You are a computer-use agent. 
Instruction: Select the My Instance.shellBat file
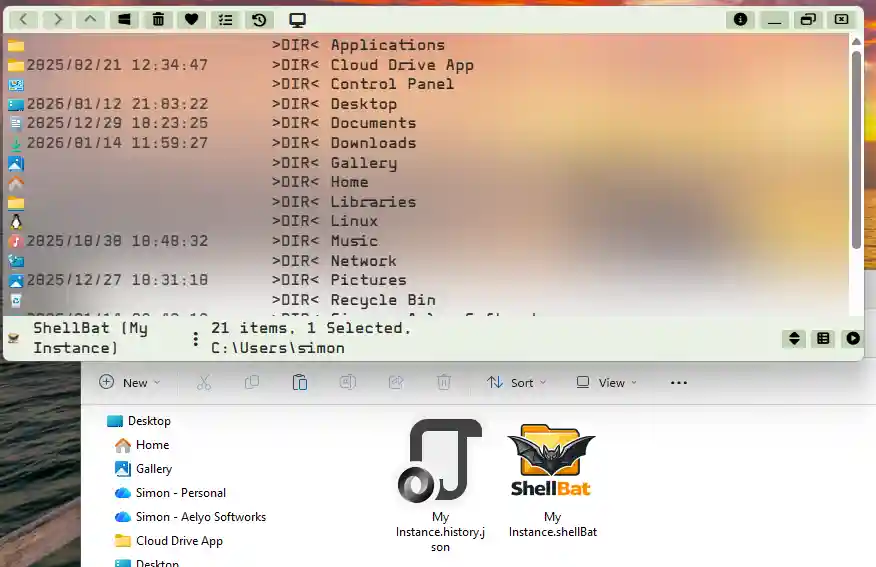coord(552,480)
